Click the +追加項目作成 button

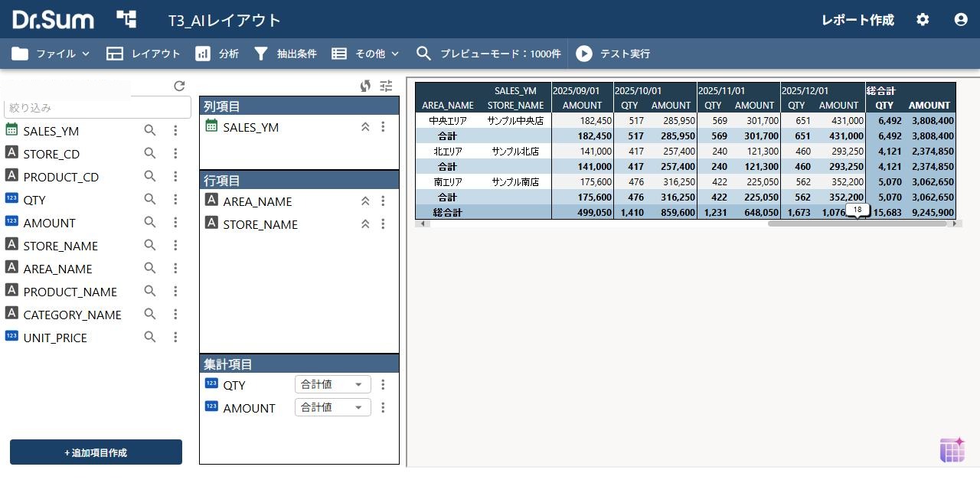tap(96, 452)
